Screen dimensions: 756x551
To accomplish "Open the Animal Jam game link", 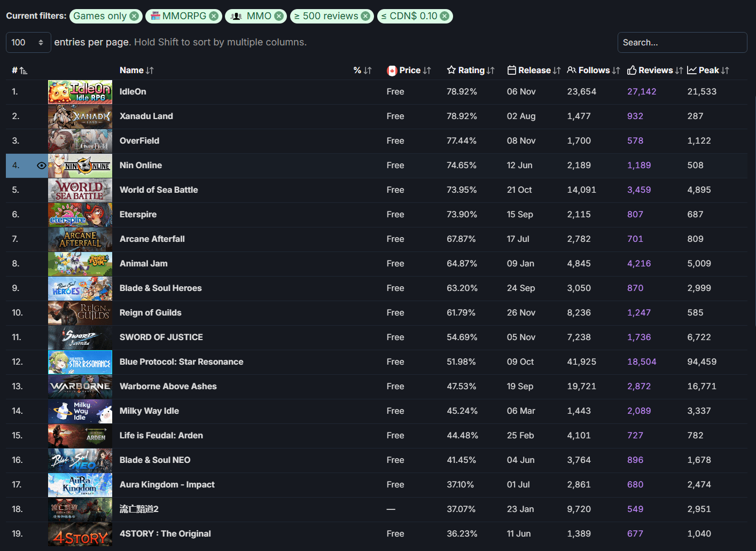I will 144,264.
